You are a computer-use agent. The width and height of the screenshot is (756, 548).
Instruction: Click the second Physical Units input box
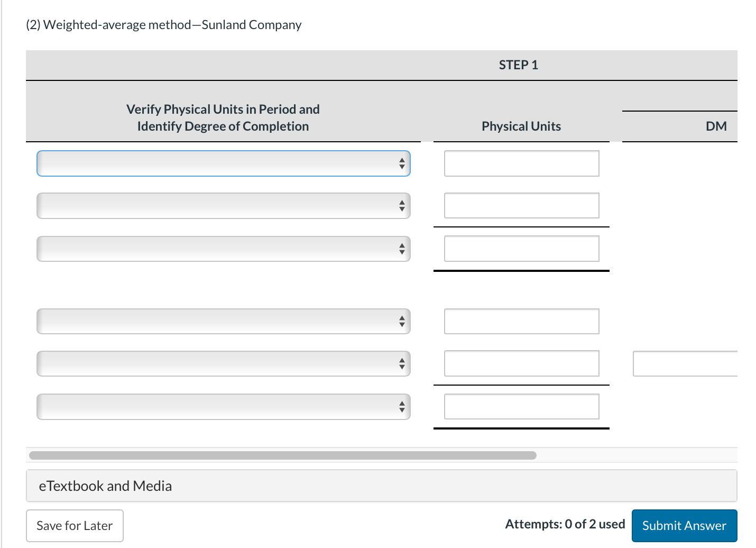521,205
